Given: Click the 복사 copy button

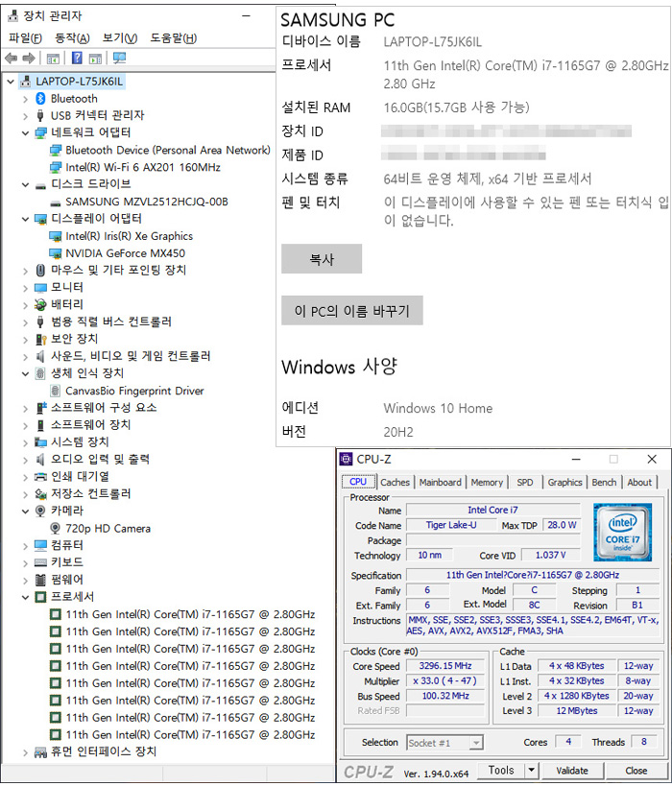Looking at the screenshot, I should coord(322,259).
